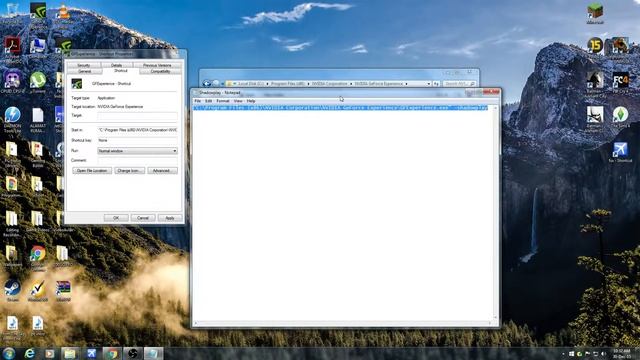Switch to the Compatibility tab in Properties
Viewport: 640px width, 360px height.
point(160,71)
